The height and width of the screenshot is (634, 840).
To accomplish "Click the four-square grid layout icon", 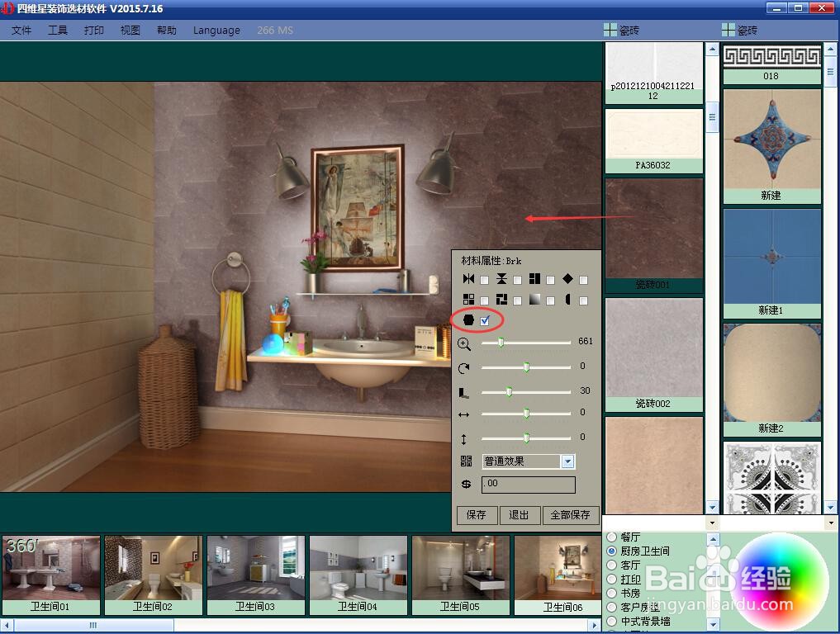I will coord(468,300).
